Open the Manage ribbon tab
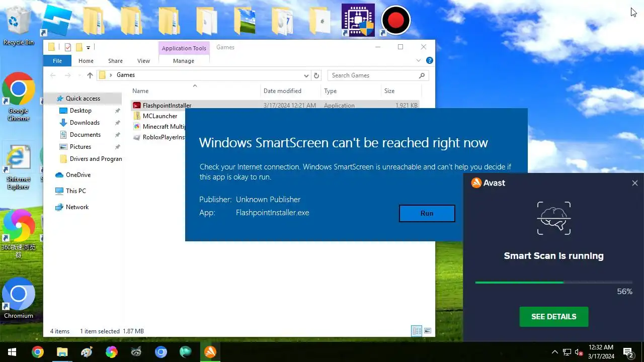 click(184, 61)
